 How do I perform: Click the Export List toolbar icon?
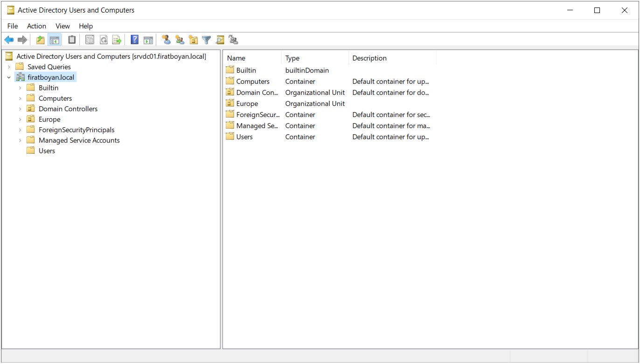coord(117,40)
